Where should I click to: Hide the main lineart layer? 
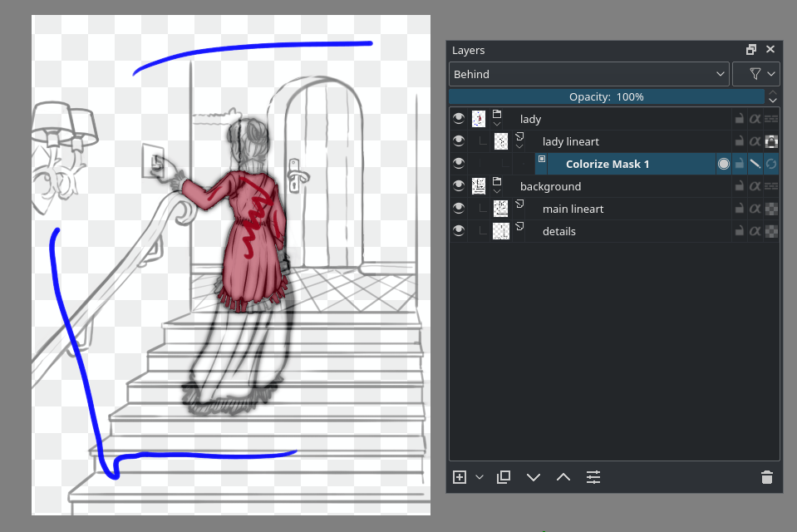459,209
